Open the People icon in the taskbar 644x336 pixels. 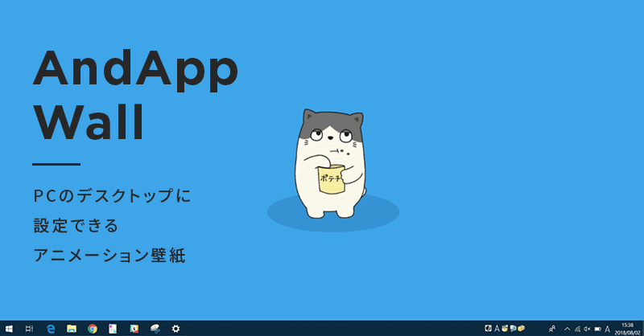551,329
